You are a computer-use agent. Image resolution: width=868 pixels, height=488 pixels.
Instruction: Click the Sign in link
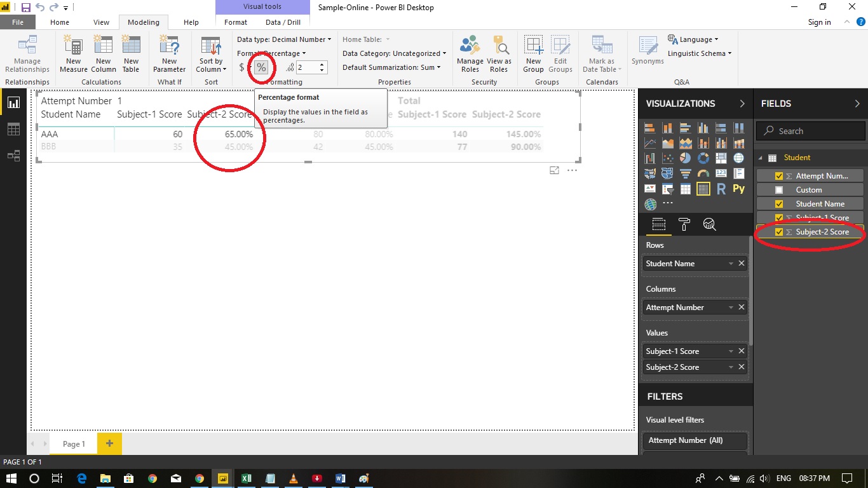click(819, 22)
